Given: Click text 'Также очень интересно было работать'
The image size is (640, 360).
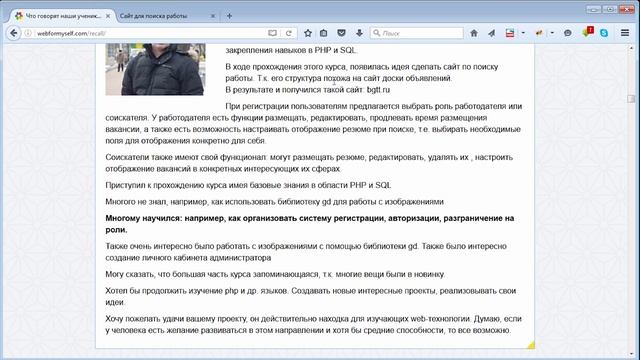Looking at the screenshot, I should click(182, 246).
